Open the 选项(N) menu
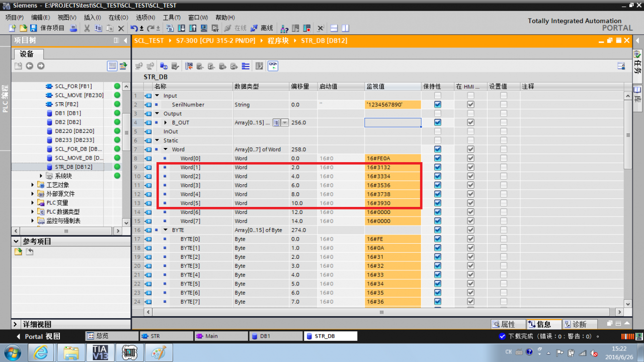The image size is (644, 362). tap(145, 17)
